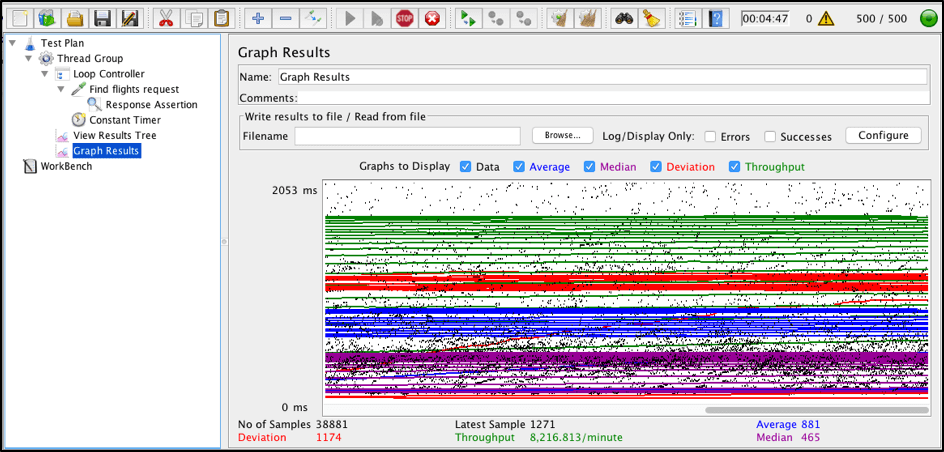Select Constant Timer in test plan
Image resolution: width=944 pixels, height=452 pixels.
coord(125,120)
